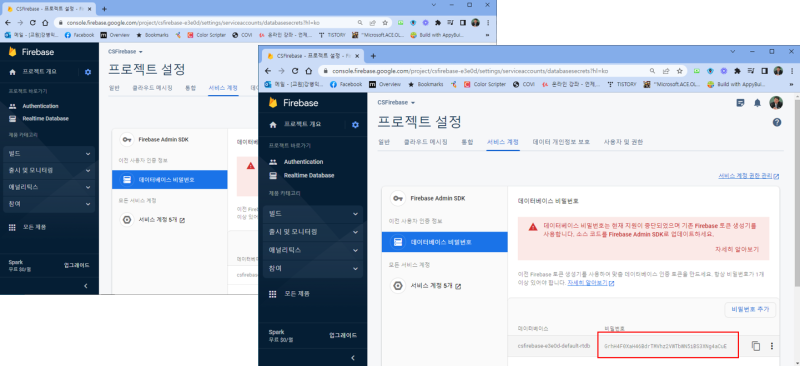The image size is (800, 366).
Task: Open the Color Scripter bookmark in front window
Action: (485, 84)
